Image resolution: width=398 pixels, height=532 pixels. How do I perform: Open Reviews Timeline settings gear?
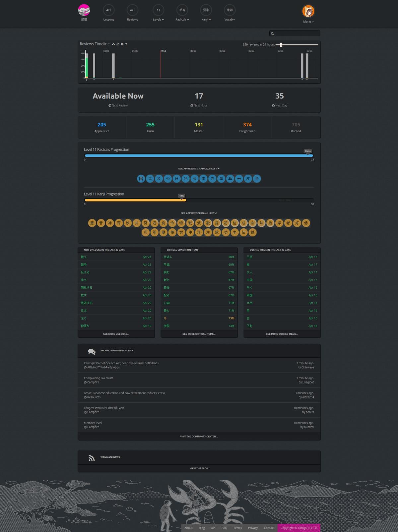[122, 44]
